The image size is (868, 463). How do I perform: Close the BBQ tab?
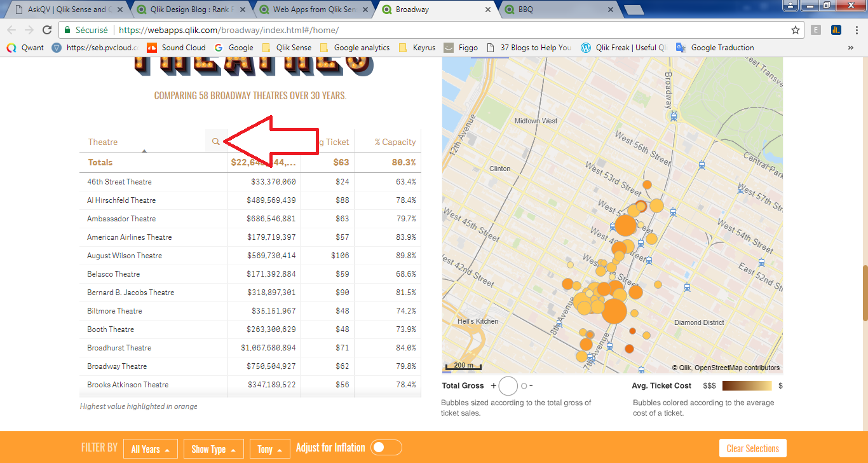(611, 10)
